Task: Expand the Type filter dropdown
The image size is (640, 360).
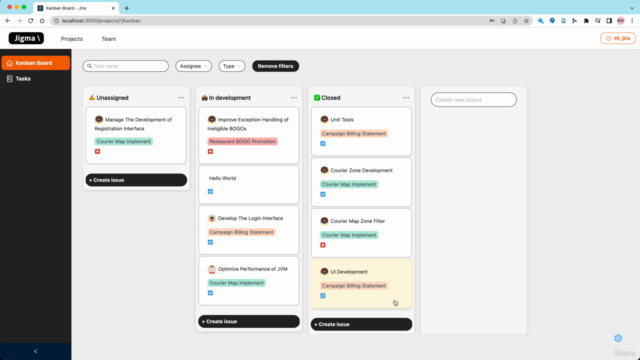Action: [x=232, y=66]
